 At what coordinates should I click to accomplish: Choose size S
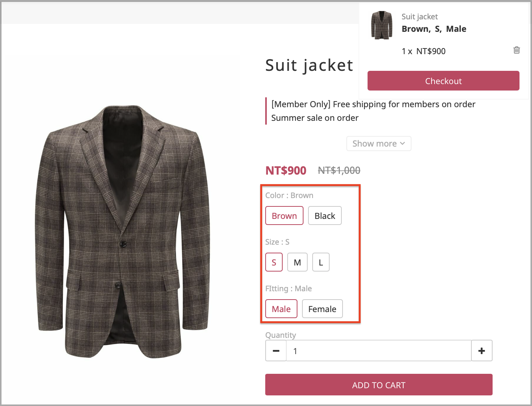coord(274,262)
